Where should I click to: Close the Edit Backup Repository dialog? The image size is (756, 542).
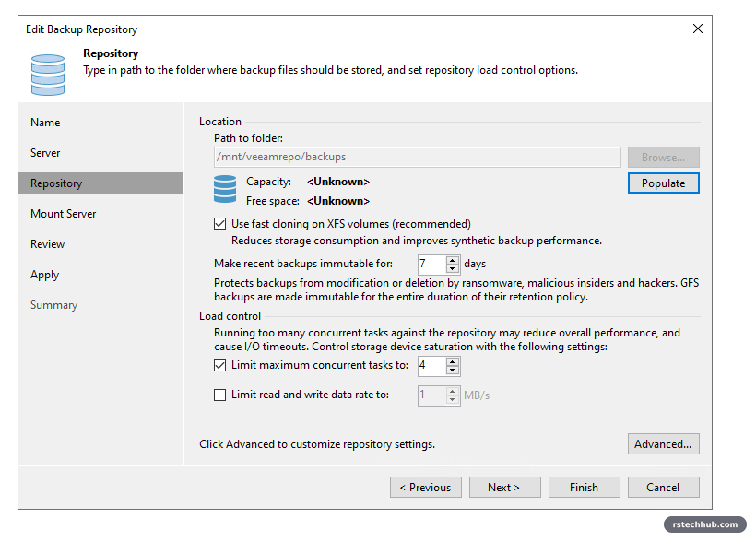pos(697,29)
